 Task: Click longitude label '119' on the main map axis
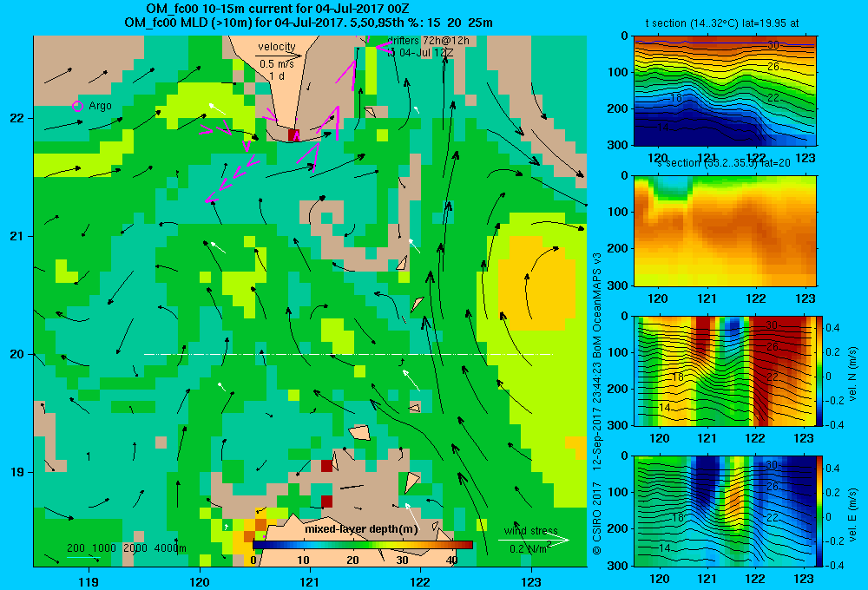pyautogui.click(x=89, y=581)
